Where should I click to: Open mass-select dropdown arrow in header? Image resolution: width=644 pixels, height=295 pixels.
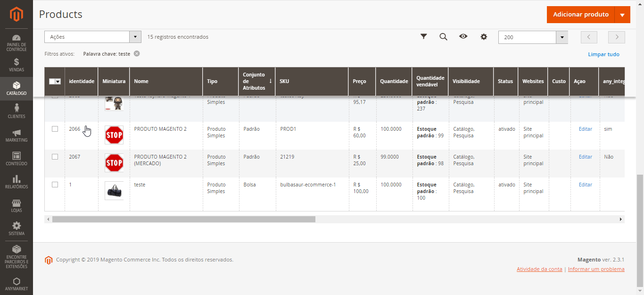pyautogui.click(x=58, y=81)
